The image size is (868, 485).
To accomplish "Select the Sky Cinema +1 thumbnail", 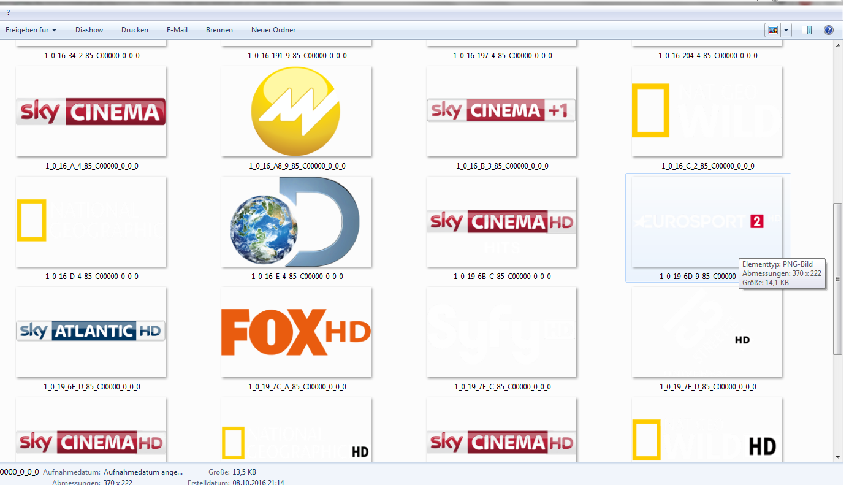I will point(501,112).
